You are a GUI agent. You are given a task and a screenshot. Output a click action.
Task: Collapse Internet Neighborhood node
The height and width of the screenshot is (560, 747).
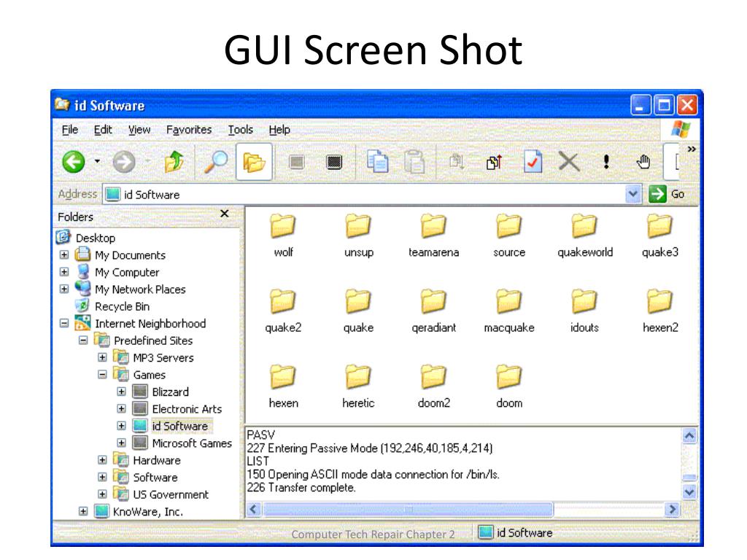point(64,323)
